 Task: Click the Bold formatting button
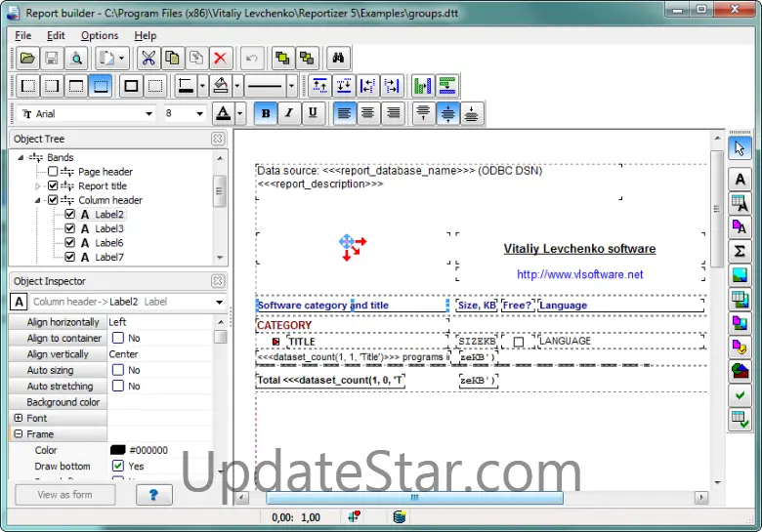(x=266, y=113)
